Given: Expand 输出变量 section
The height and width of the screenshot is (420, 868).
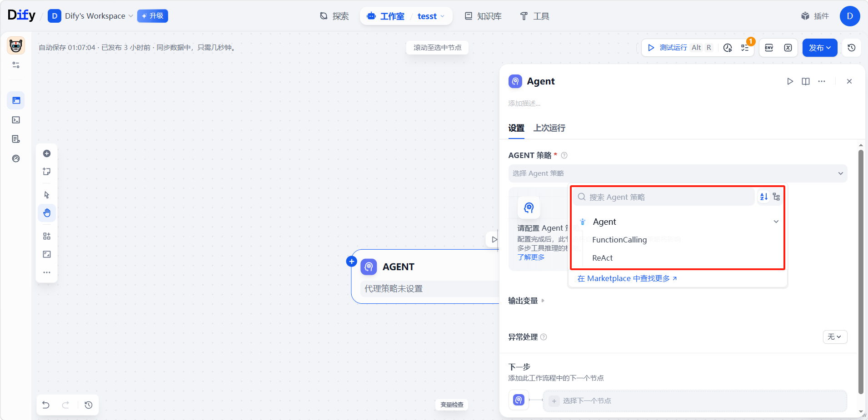Looking at the screenshot, I should 526,301.
